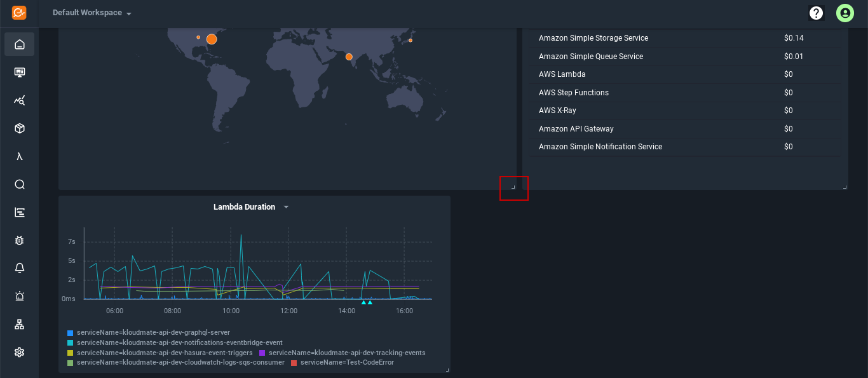Click the Services cube icon
868x378 pixels.
(19, 128)
